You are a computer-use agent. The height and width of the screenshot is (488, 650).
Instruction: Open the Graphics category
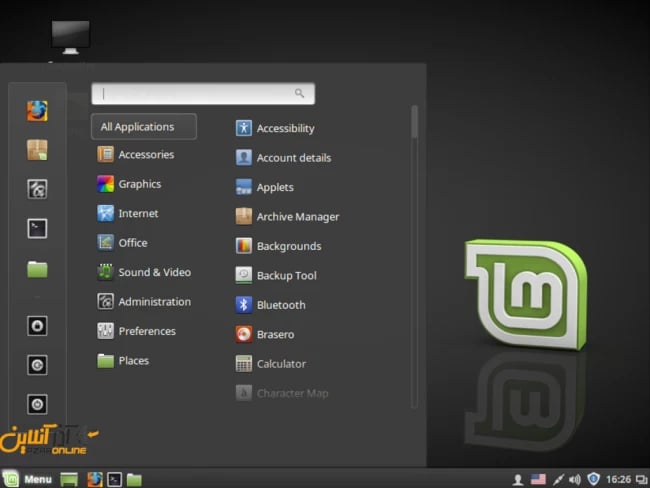click(x=129, y=184)
